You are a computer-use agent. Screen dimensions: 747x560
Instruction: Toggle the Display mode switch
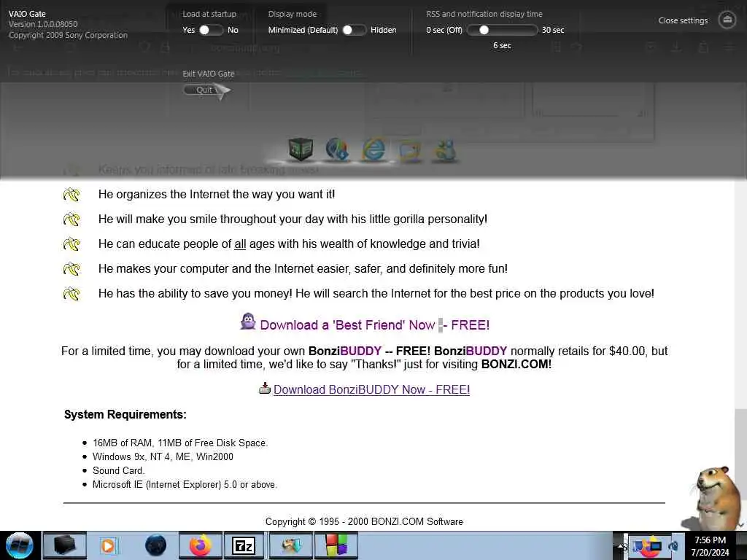tap(355, 30)
